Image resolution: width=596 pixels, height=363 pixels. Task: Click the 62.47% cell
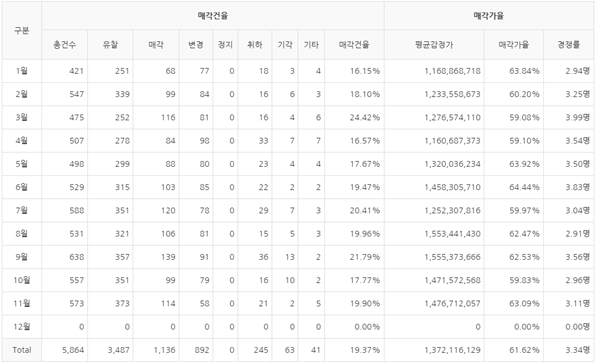click(525, 234)
